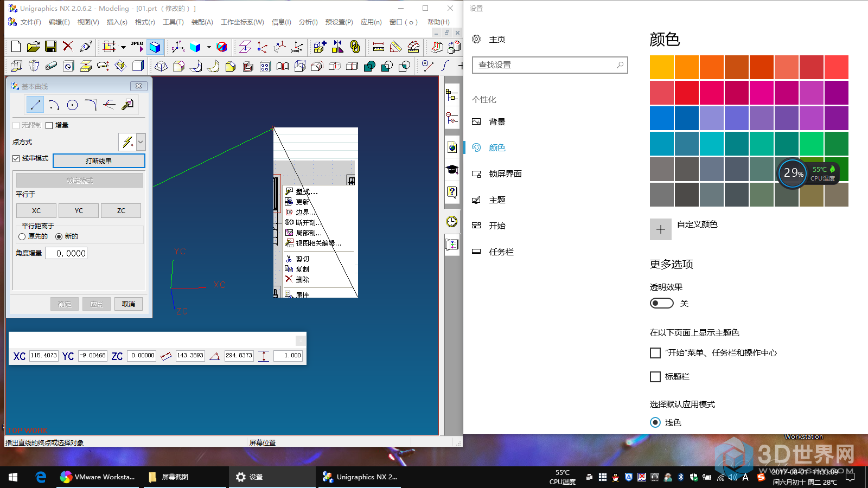
Task: Click 取消 in Basic Curves dialog
Action: pos(129,304)
